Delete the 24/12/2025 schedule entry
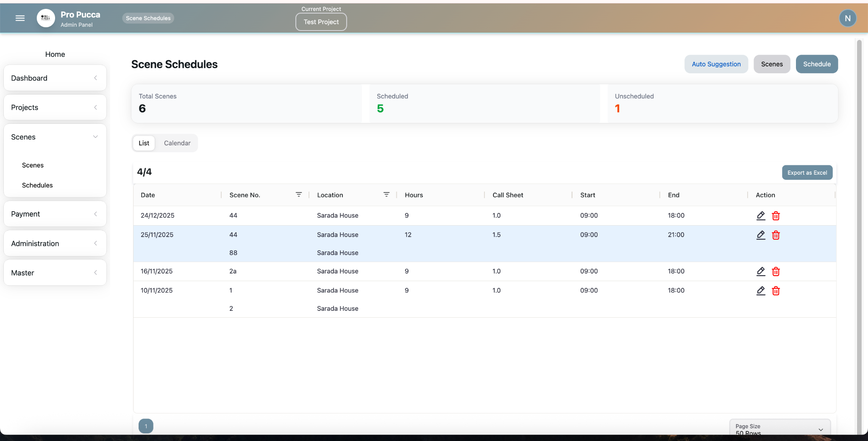Image resolution: width=868 pixels, height=441 pixels. coord(776,216)
